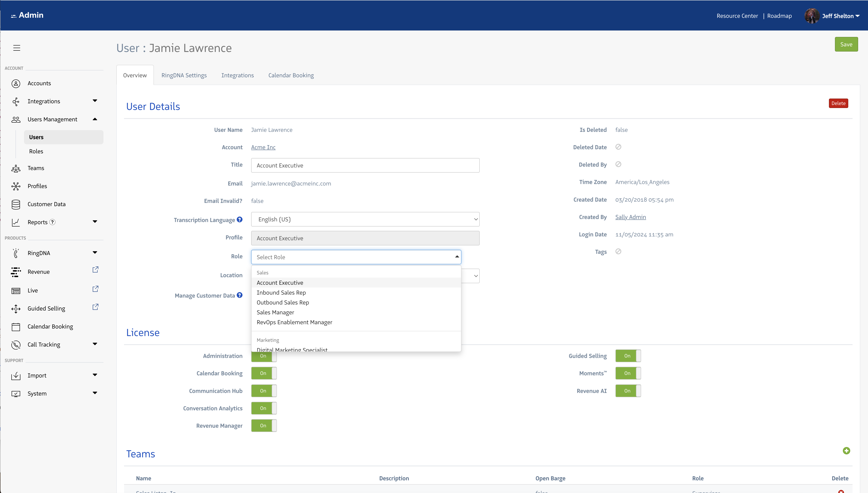
Task: Click the Transcription Language help icon
Action: point(240,219)
